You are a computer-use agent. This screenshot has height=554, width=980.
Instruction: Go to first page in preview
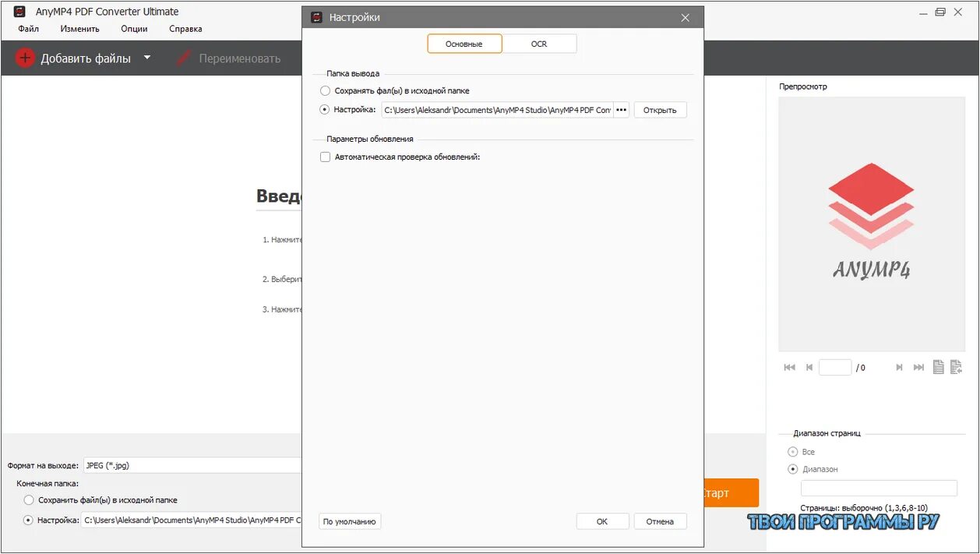point(789,367)
